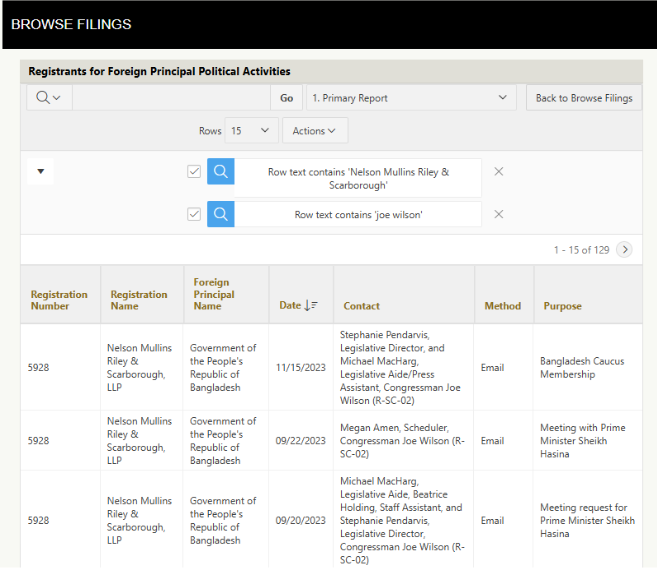Viewport: 657px width, 583px height.
Task: Remove the 'Nelson Mullins Riley & Scarborough' filter
Action: click(498, 172)
